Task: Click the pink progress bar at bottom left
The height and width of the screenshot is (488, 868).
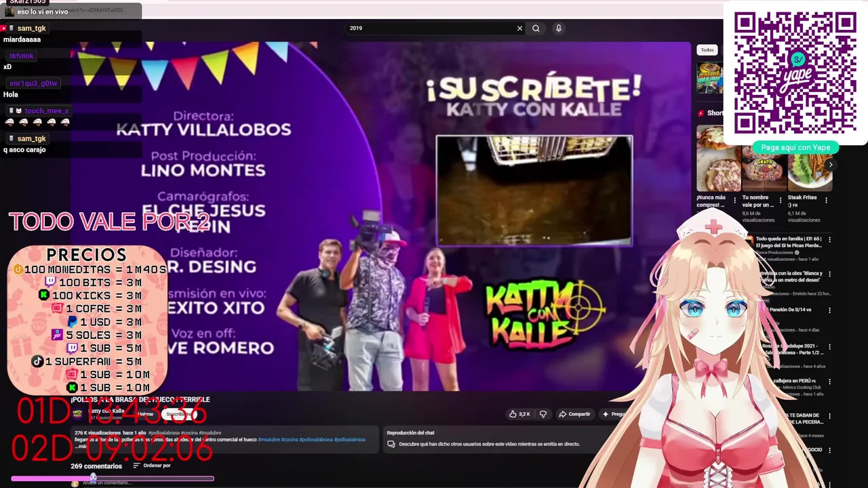Action: [x=113, y=479]
